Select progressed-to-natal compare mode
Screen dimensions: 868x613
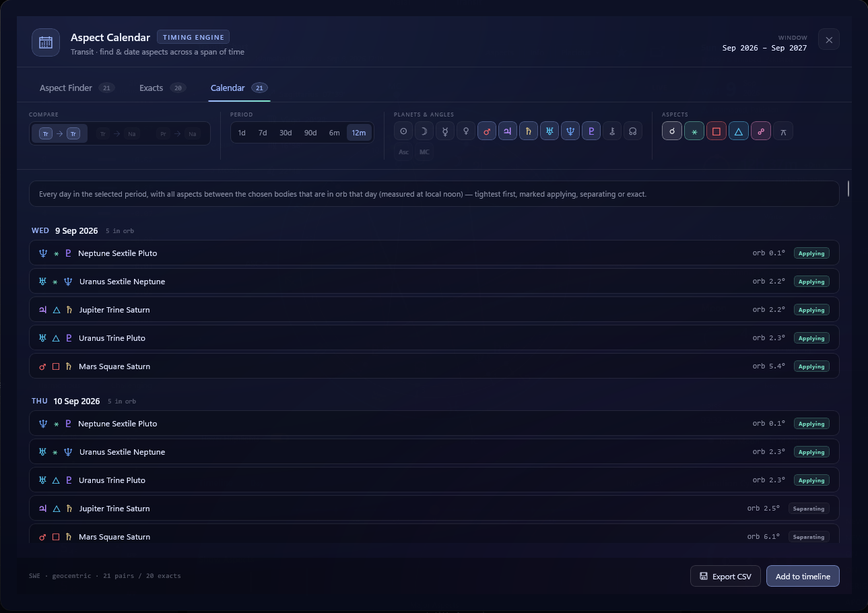tap(178, 133)
